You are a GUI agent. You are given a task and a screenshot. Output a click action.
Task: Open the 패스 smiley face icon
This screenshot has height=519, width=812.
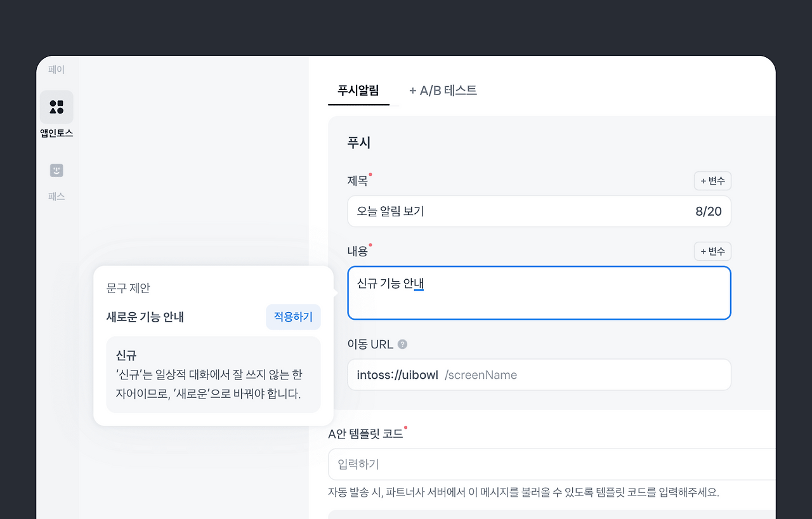(56, 171)
